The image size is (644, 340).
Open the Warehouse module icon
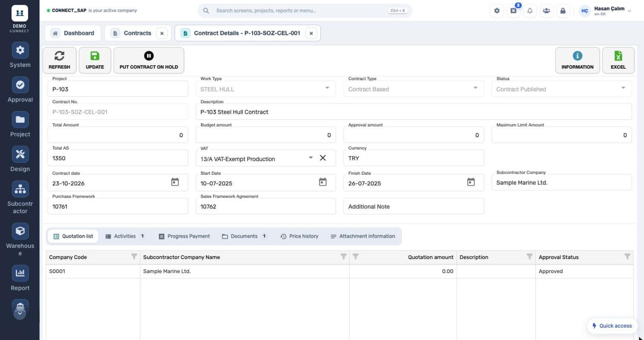coord(20,231)
